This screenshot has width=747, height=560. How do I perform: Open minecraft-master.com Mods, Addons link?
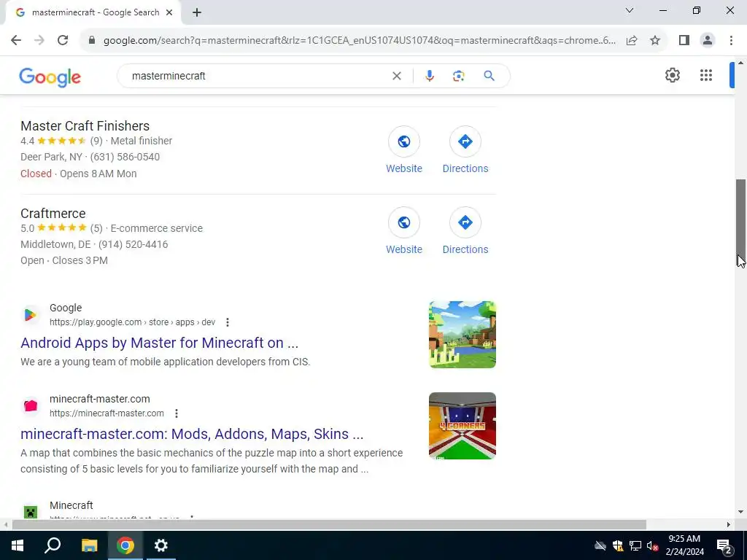point(192,434)
